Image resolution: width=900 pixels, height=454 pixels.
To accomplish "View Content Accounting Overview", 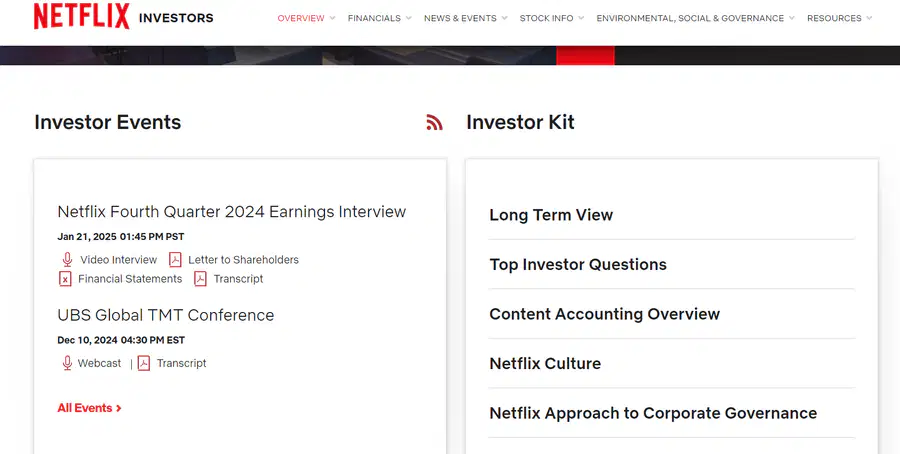I will click(x=604, y=314).
